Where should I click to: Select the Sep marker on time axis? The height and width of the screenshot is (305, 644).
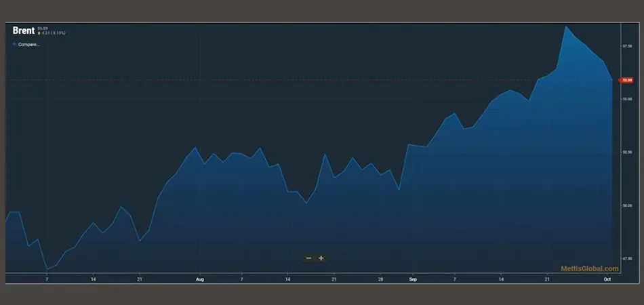pos(411,279)
